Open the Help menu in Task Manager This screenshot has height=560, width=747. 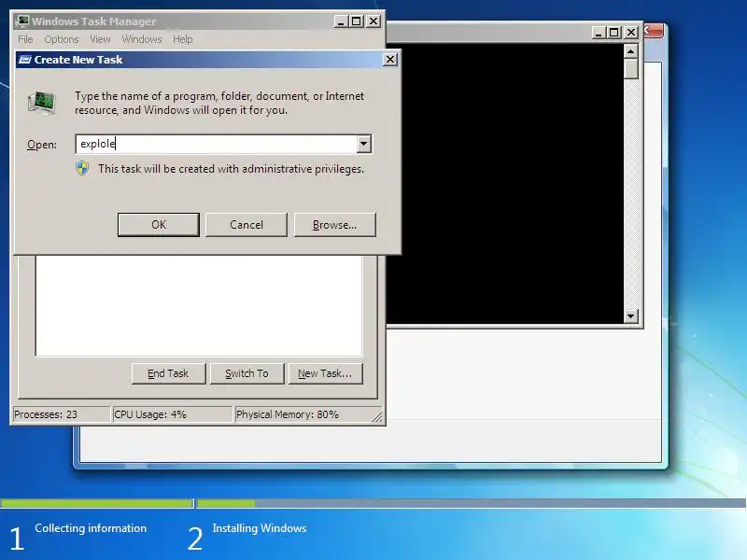[182, 39]
